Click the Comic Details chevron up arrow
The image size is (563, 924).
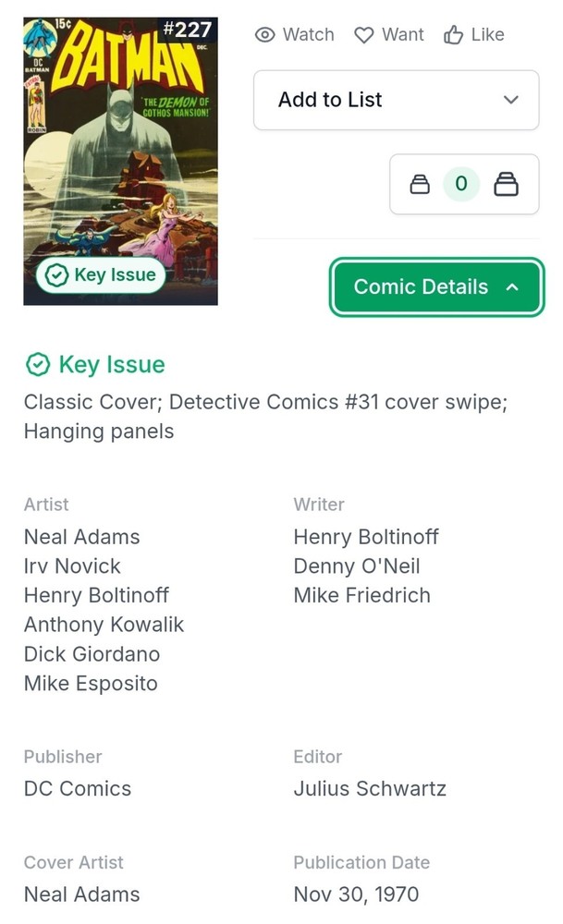coord(512,287)
